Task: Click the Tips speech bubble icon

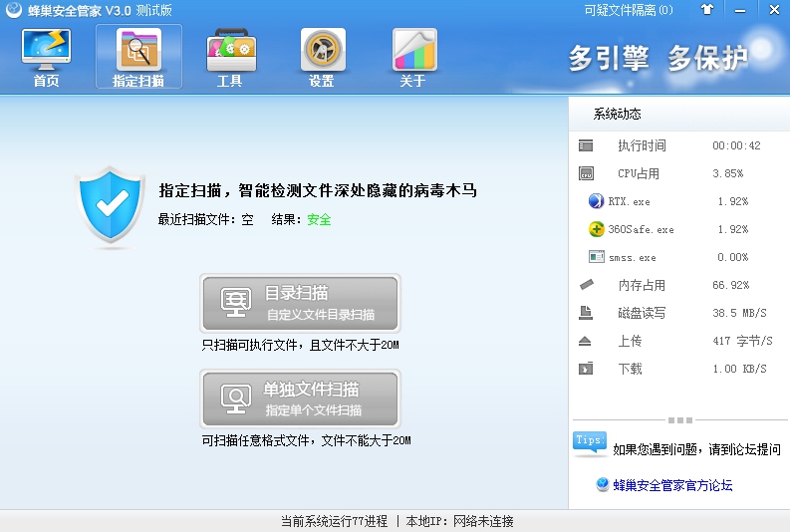Action: (x=590, y=443)
